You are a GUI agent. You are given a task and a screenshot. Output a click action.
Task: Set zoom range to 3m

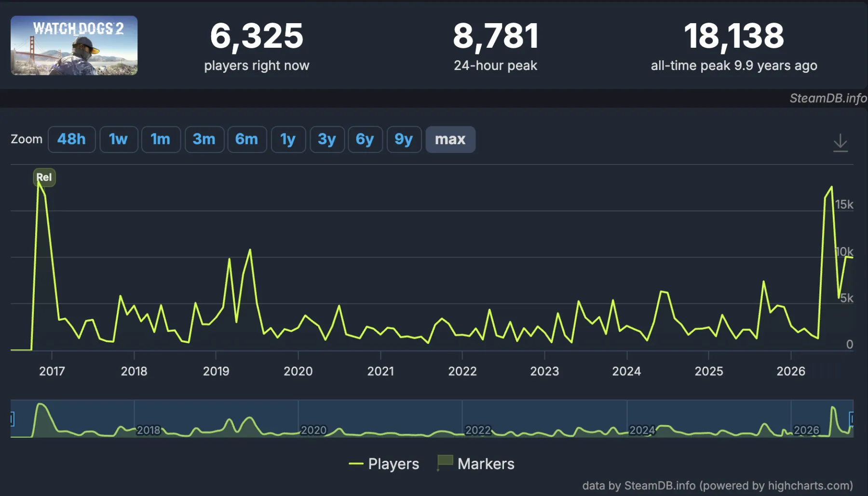(x=204, y=139)
